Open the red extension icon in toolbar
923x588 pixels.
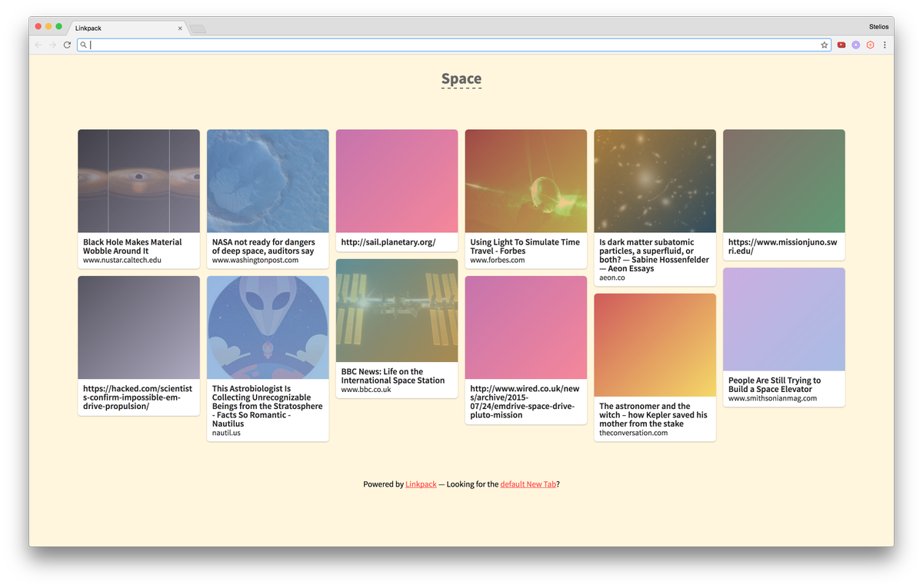pos(841,45)
